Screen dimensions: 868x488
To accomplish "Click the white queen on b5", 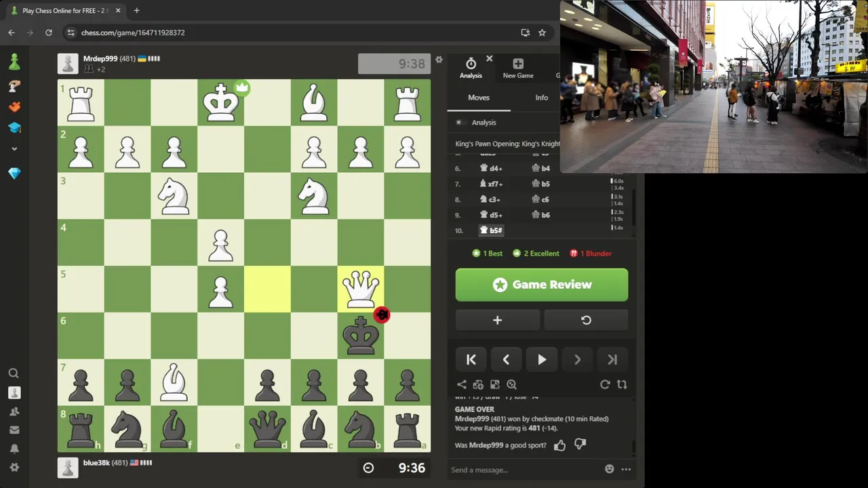I will 361,289.
